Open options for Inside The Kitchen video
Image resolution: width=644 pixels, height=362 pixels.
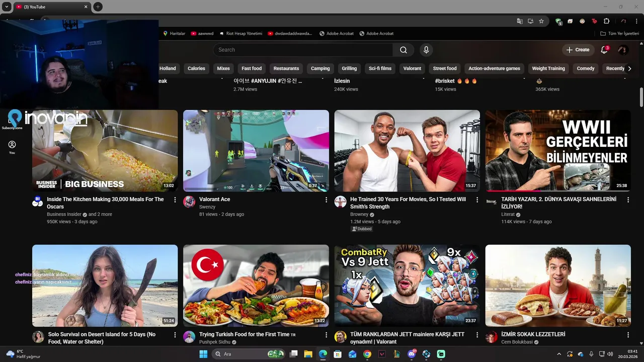coord(175,200)
